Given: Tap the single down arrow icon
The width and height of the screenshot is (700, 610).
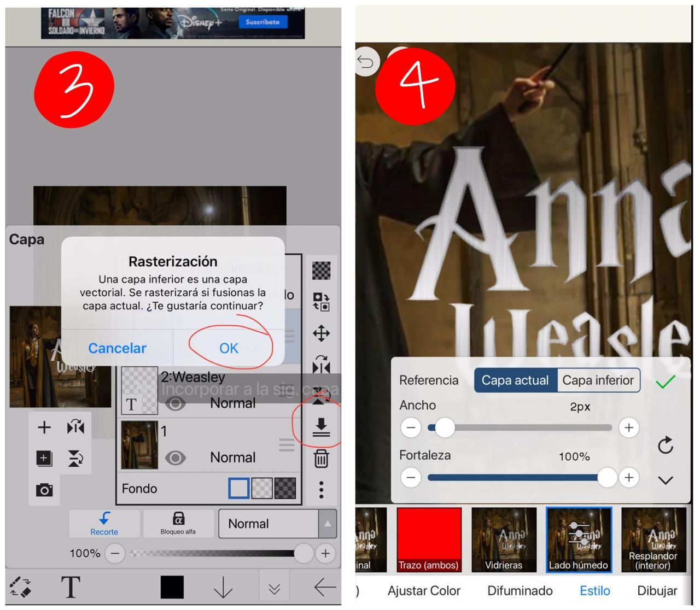Looking at the screenshot, I should [223, 587].
